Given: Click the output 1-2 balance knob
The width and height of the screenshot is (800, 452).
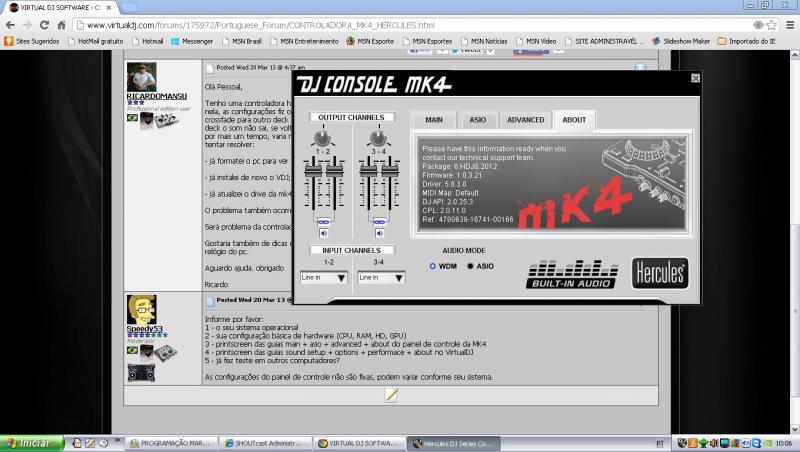Looking at the screenshot, I should 322,138.
